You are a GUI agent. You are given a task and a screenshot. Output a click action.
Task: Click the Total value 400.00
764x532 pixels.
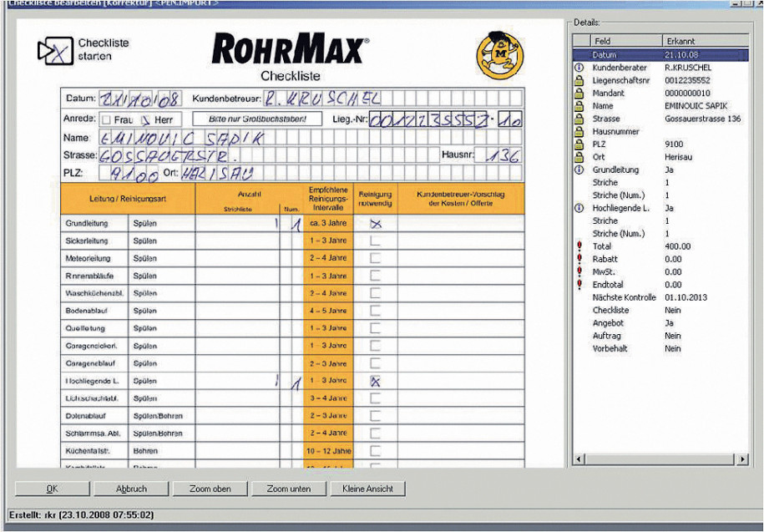pyautogui.click(x=678, y=246)
